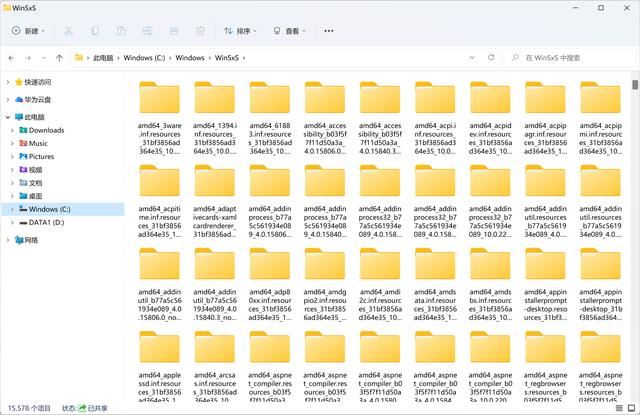This screenshot has width=640, height=415.
Task: Select folder amd64_acpi.inf.resources
Action: click(x=435, y=118)
